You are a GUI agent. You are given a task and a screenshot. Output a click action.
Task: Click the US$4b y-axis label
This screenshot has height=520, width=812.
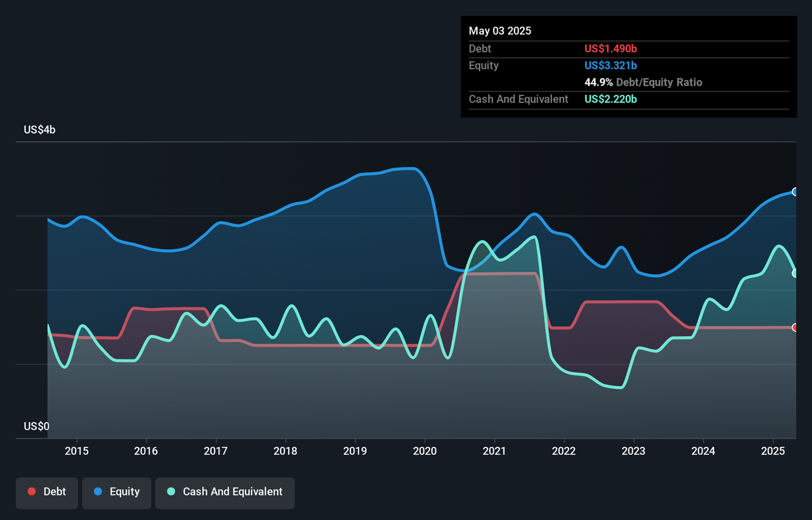coord(40,130)
